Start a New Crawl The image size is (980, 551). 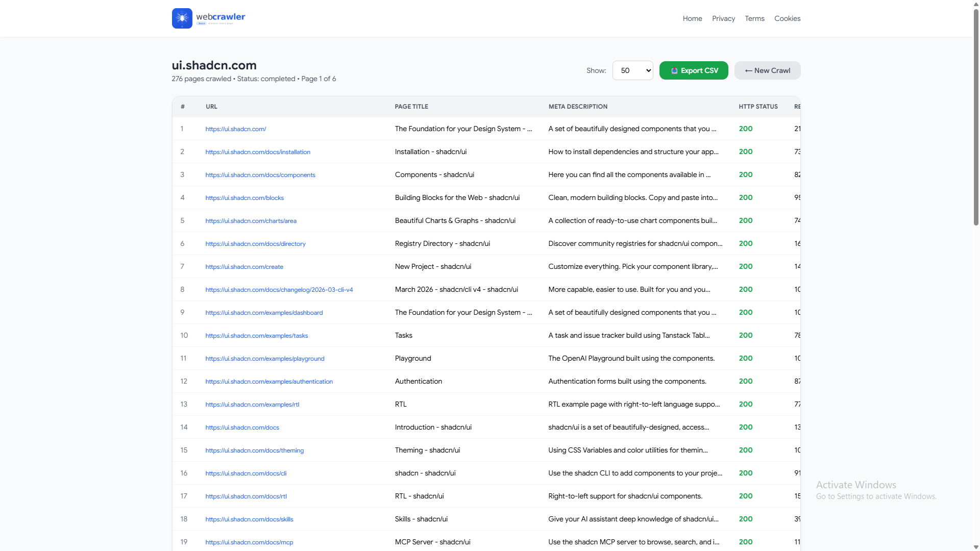coord(767,70)
